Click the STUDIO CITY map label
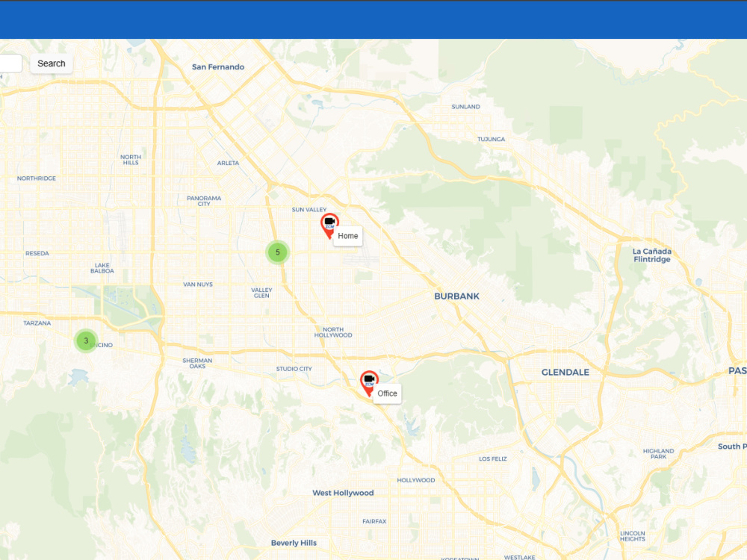The width and height of the screenshot is (747, 560). tap(294, 369)
